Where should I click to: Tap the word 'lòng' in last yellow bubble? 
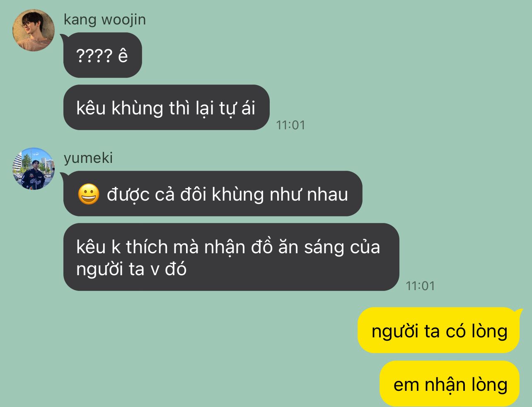pos(489,385)
